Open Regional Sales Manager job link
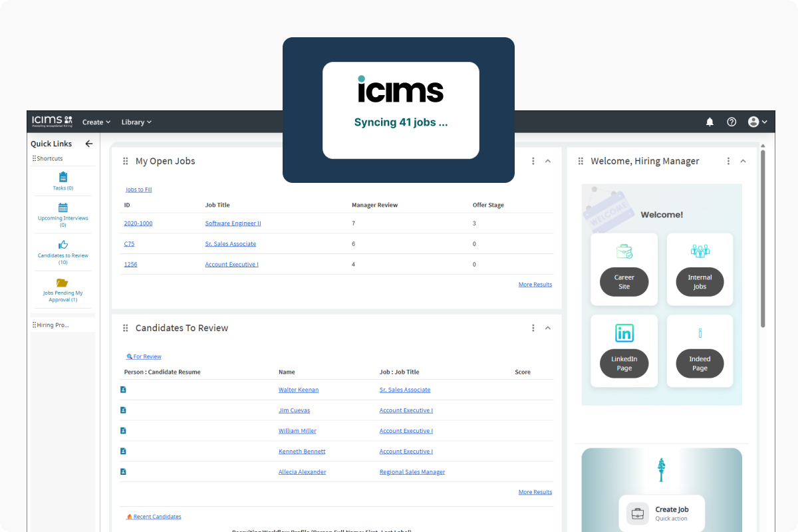The width and height of the screenshot is (798, 532). tap(412, 472)
